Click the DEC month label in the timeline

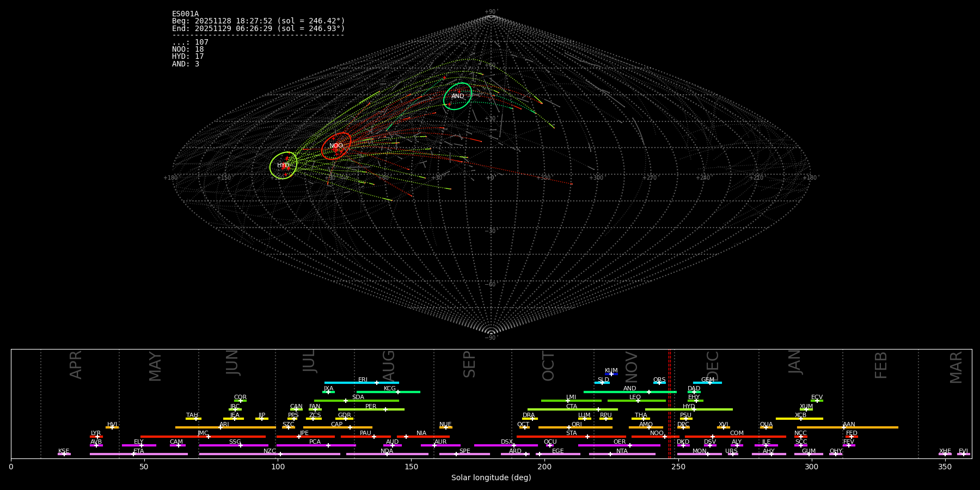713,366
